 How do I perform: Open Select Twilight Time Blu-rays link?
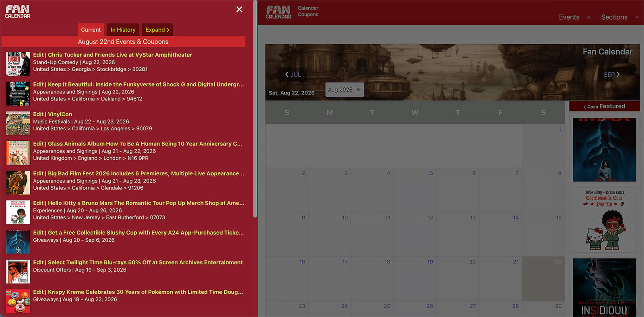(145, 262)
